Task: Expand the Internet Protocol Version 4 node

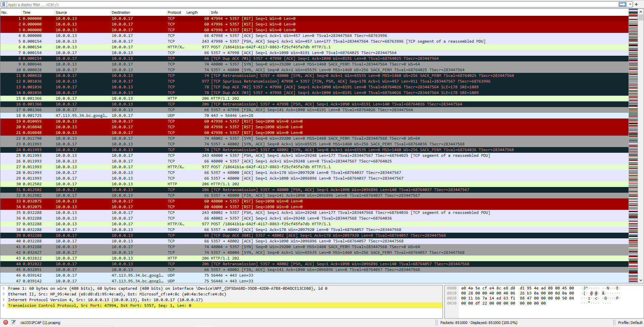Action: tap(3, 300)
